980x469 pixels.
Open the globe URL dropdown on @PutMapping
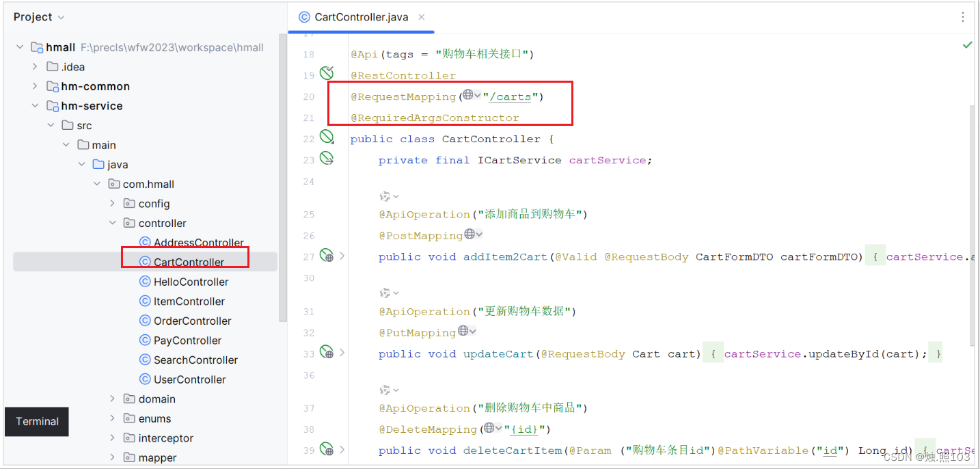[467, 331]
